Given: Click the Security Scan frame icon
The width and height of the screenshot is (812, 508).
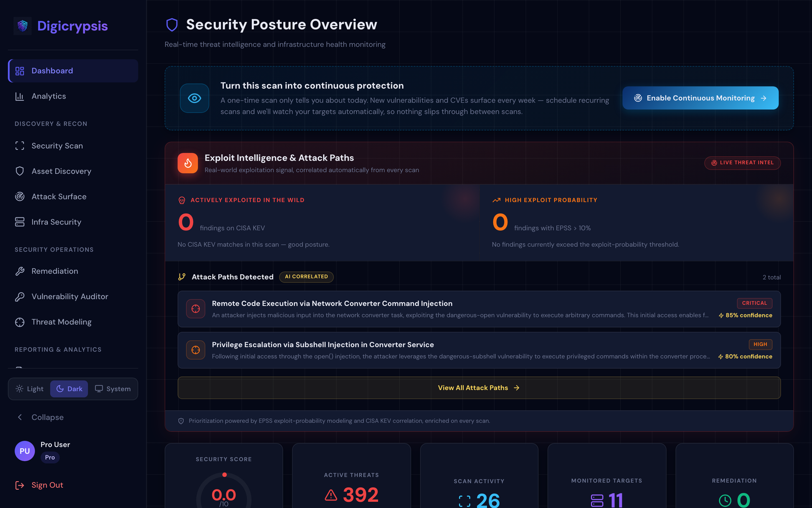Looking at the screenshot, I should tap(20, 146).
